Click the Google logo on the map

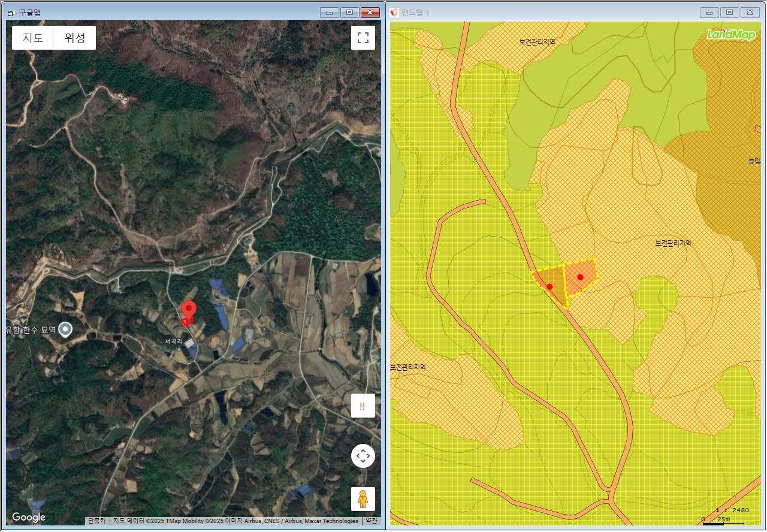pyautogui.click(x=29, y=517)
